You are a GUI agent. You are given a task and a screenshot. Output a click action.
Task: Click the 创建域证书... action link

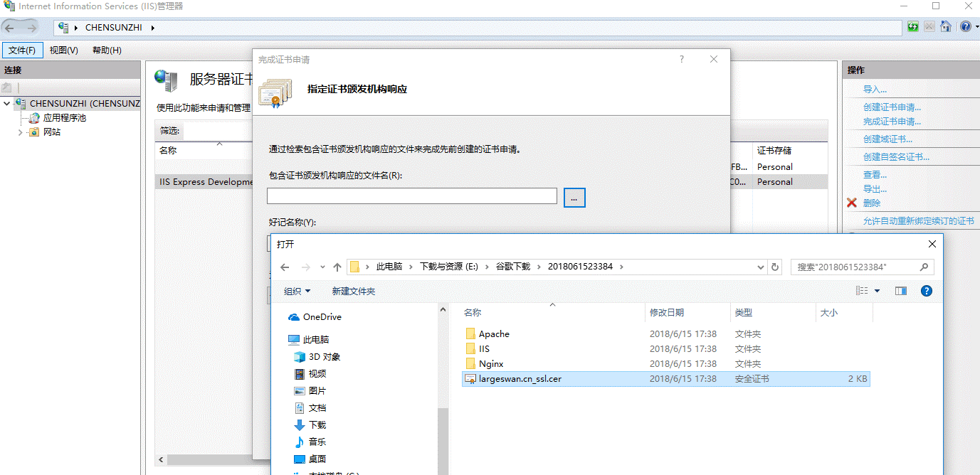[x=887, y=139]
